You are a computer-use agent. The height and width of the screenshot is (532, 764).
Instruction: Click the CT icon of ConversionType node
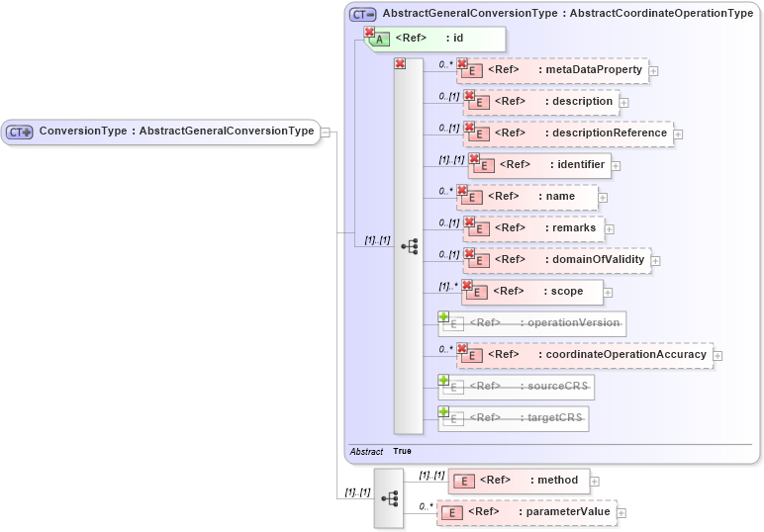20,132
